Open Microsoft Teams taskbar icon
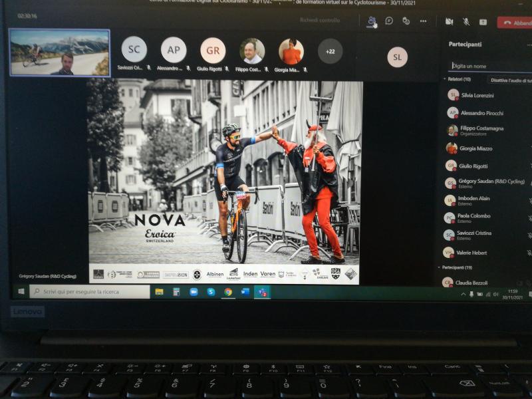Image resolution: width=532 pixels, height=399 pixels. (262, 292)
